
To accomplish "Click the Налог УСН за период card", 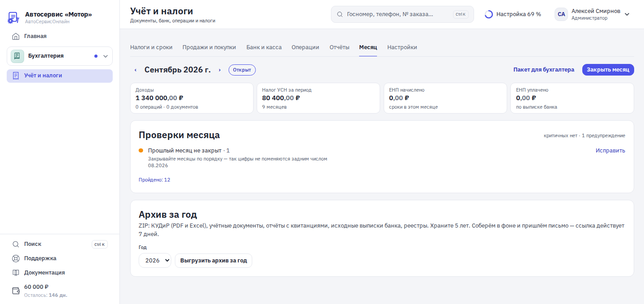I will [x=318, y=98].
